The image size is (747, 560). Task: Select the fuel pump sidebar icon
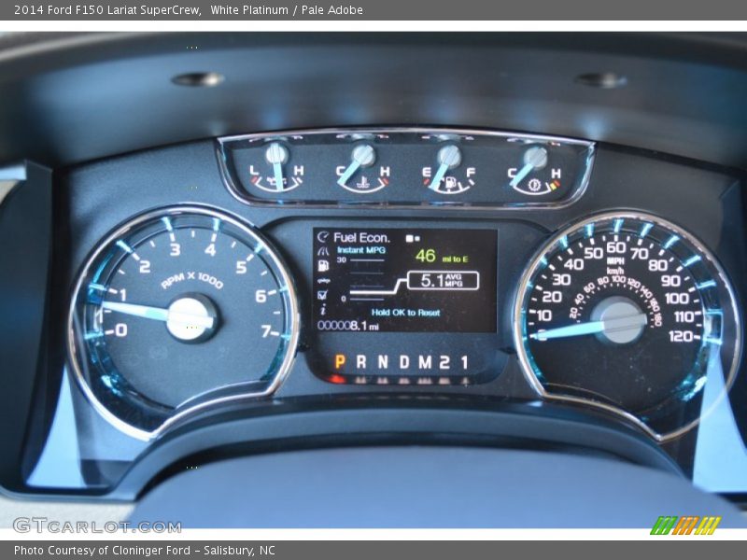323,265
